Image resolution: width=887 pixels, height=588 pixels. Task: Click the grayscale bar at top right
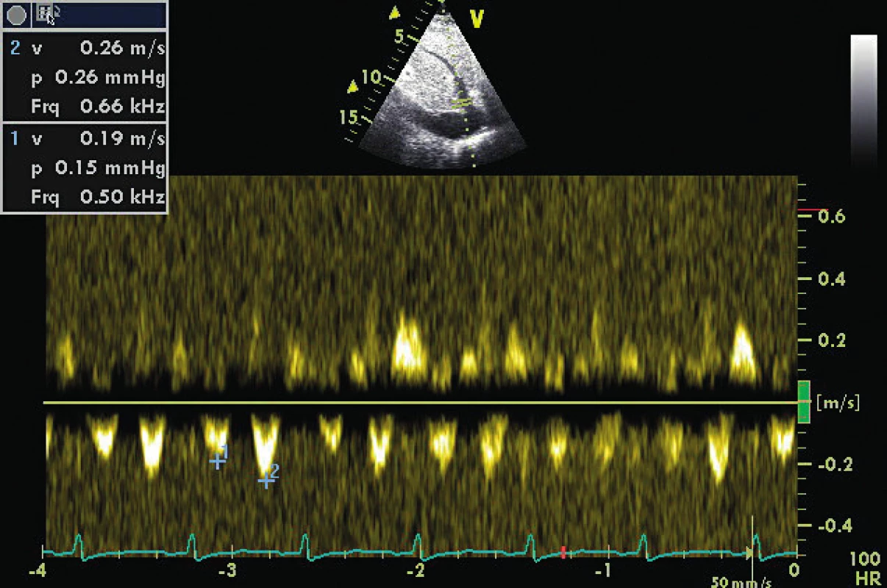click(863, 100)
